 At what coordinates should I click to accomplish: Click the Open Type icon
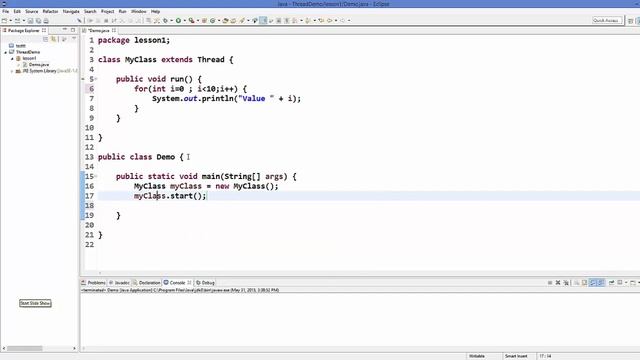[x=225, y=20]
